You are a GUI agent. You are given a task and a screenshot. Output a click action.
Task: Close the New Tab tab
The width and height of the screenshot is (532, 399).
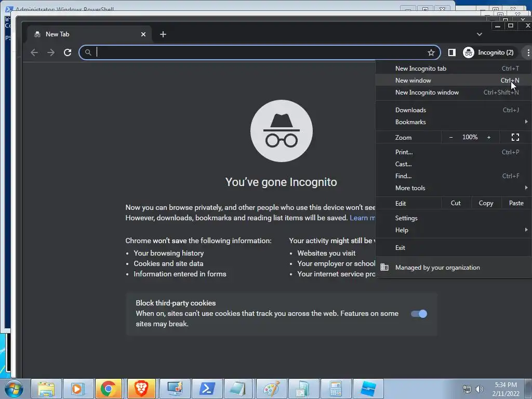click(x=143, y=34)
